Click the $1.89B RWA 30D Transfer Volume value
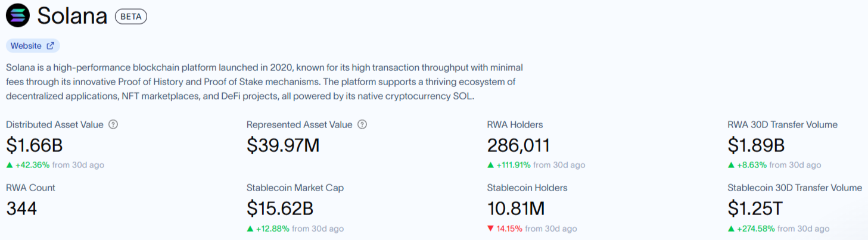868x240 pixels. (756, 145)
